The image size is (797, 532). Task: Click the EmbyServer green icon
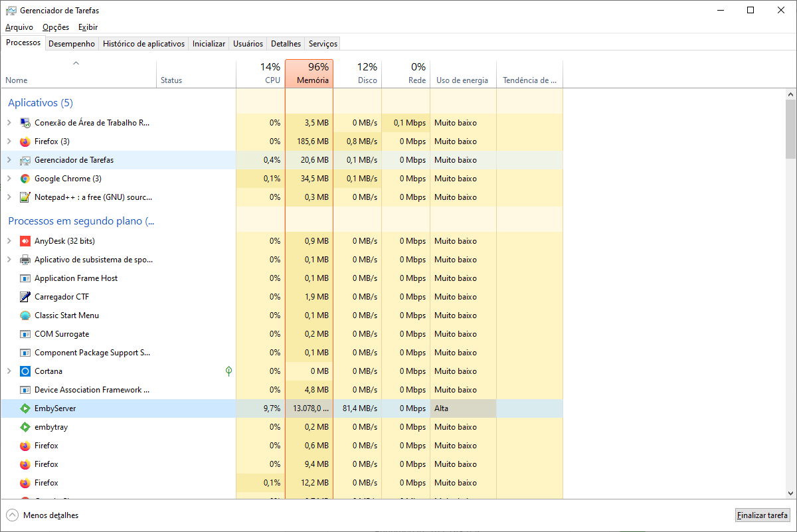click(25, 408)
